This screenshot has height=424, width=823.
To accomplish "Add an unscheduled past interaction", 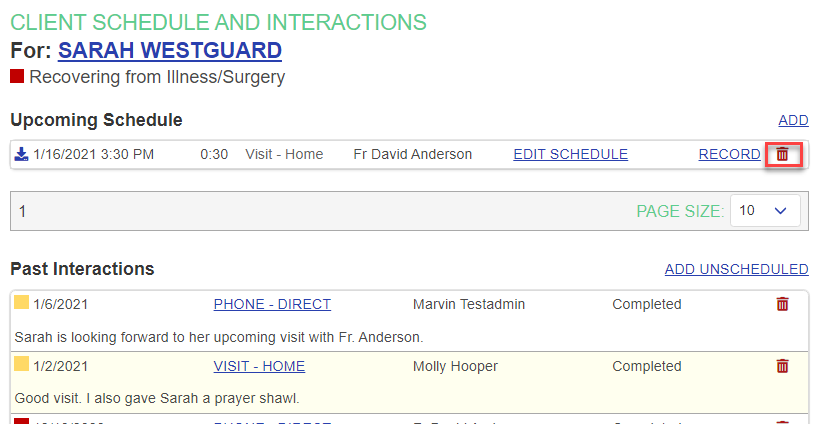I will pos(736,269).
